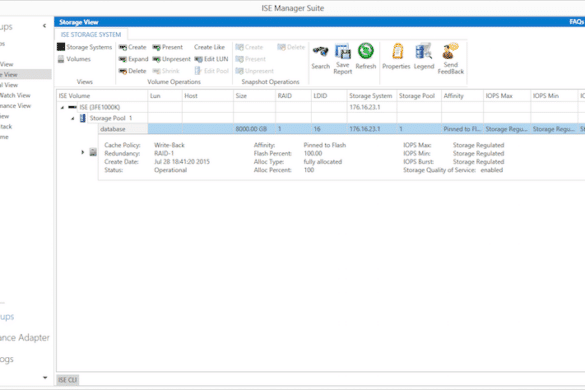Image resolution: width=585 pixels, height=390 pixels.
Task: Open the nance View navigation item
Action: pos(16,106)
